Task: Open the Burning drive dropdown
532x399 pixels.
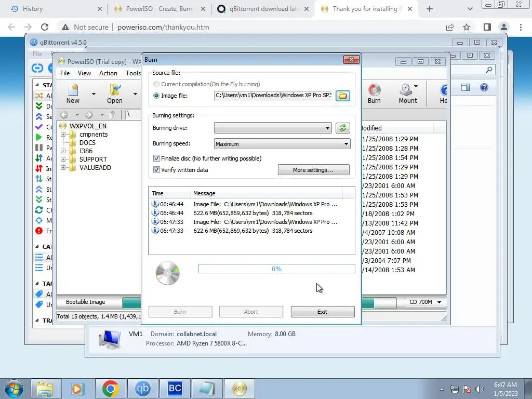Action: click(x=273, y=128)
